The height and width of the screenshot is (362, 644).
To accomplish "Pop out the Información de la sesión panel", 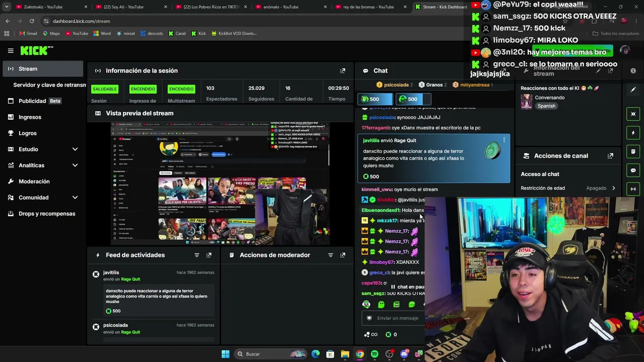I will (x=343, y=71).
